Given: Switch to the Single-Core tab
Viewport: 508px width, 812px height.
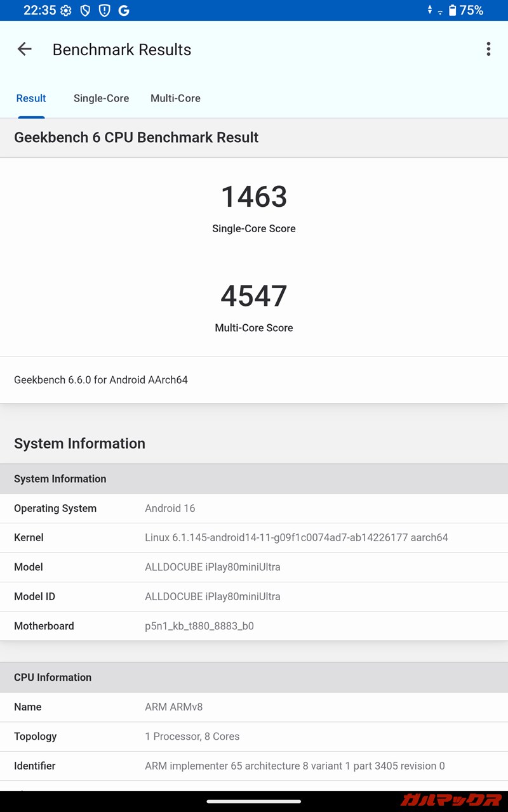Looking at the screenshot, I should click(x=101, y=98).
